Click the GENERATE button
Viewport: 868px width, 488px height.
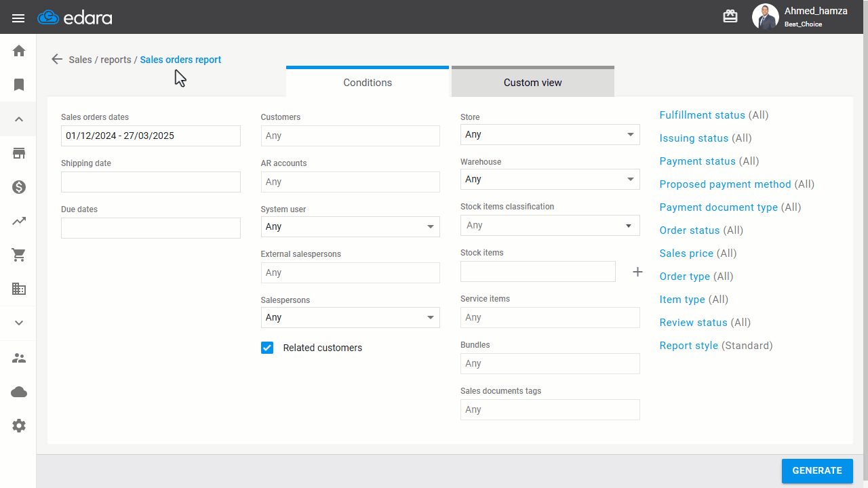tap(817, 471)
